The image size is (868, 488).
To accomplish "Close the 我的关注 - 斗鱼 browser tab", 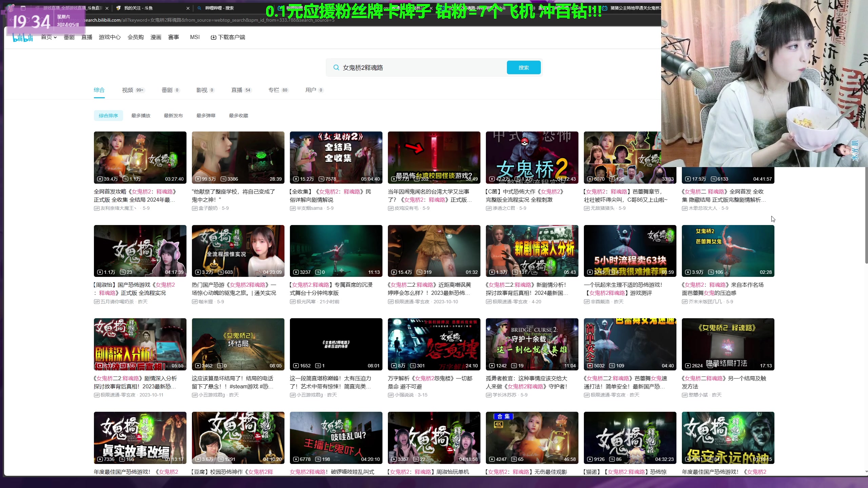I will click(x=188, y=8).
